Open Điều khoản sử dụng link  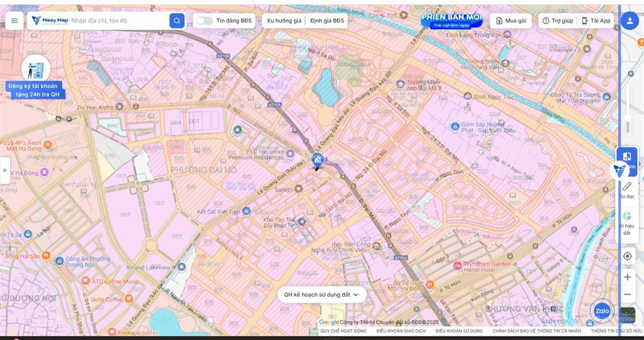459,331
